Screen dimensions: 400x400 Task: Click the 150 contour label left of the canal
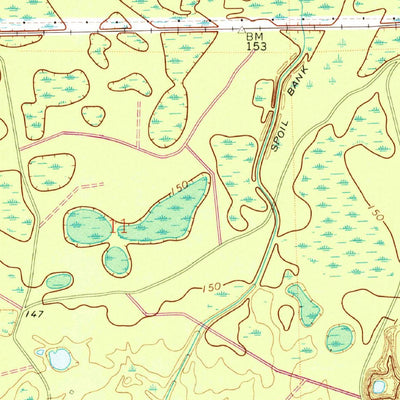(211, 287)
